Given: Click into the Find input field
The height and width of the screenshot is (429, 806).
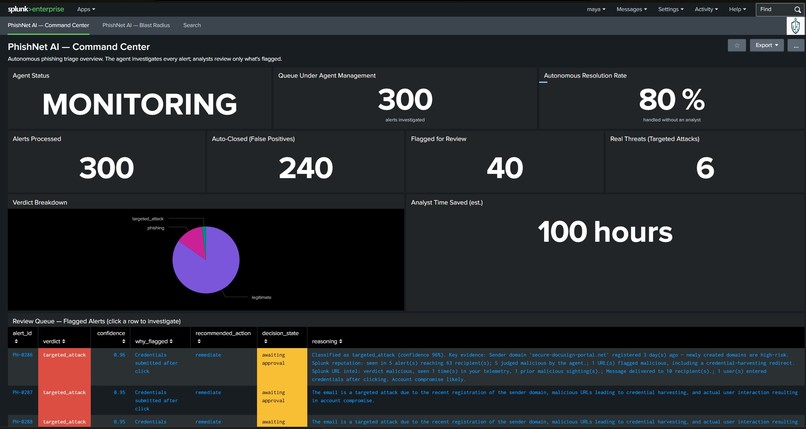Looking at the screenshot, I should point(775,9).
